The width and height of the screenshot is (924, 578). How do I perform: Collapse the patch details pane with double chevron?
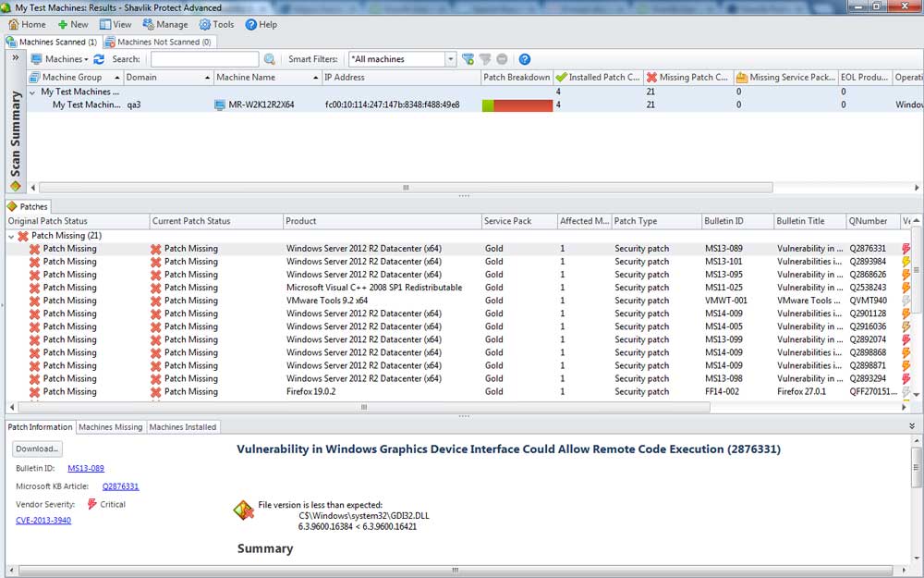[912, 425]
